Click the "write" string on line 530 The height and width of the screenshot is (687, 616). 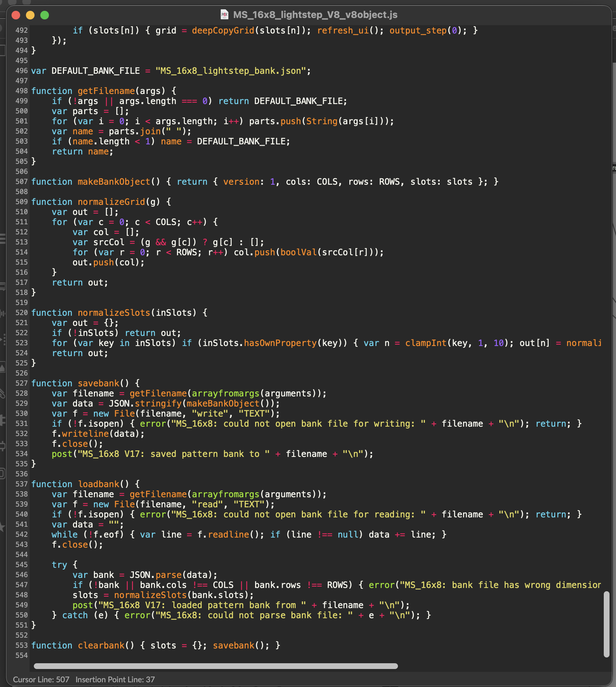tap(210, 414)
